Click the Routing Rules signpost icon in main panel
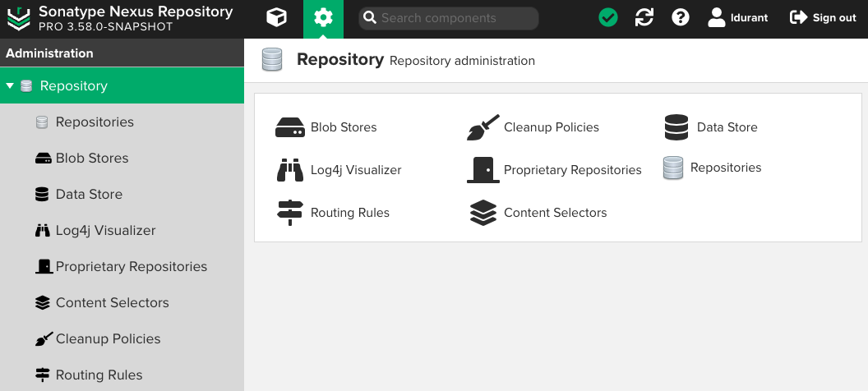This screenshot has width=868, height=391. 290,213
